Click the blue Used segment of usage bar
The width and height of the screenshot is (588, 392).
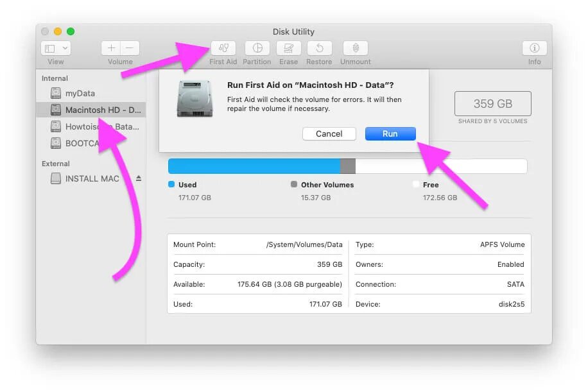coord(254,166)
